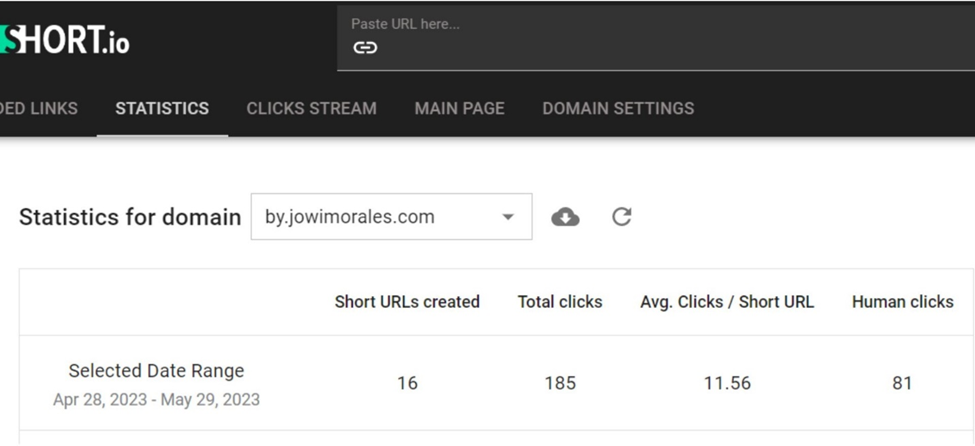The image size is (975, 446).
Task: Click the Short.io logo
Action: (65, 40)
